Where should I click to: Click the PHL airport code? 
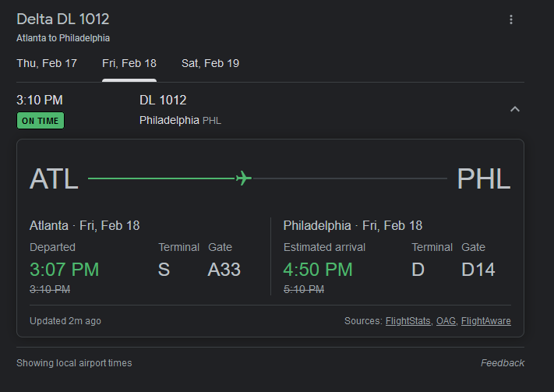coord(483,179)
